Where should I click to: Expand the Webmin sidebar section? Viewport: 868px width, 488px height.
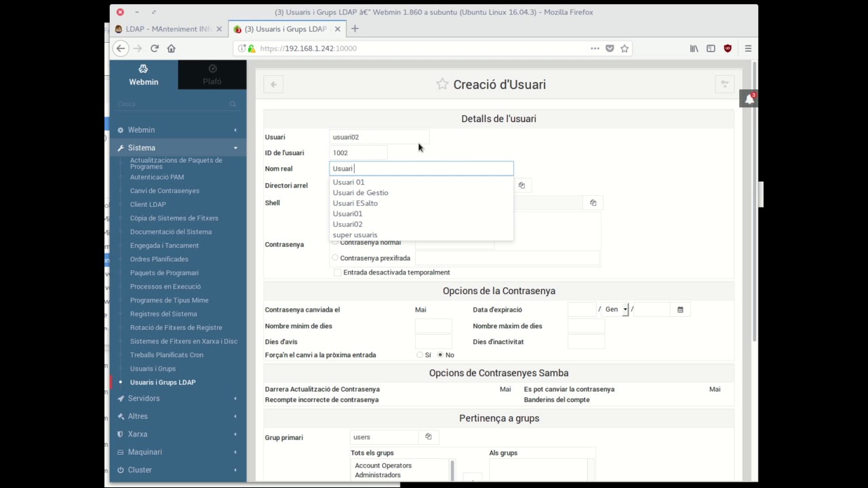(x=178, y=130)
